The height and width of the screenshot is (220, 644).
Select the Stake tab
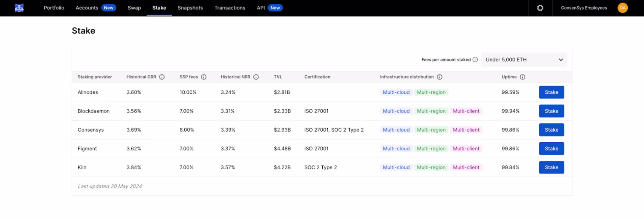pos(159,8)
